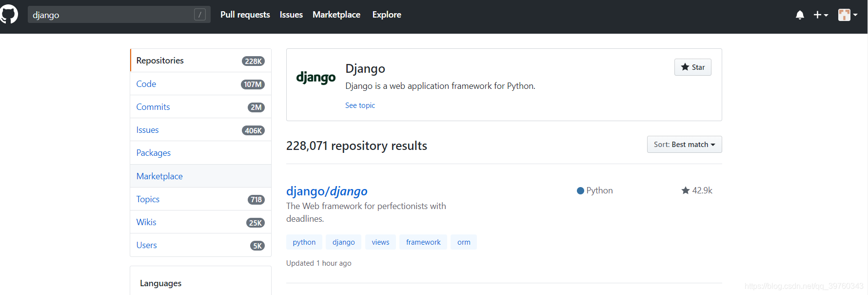Click the views topic tag
This screenshot has height=295, width=868.
(380, 242)
